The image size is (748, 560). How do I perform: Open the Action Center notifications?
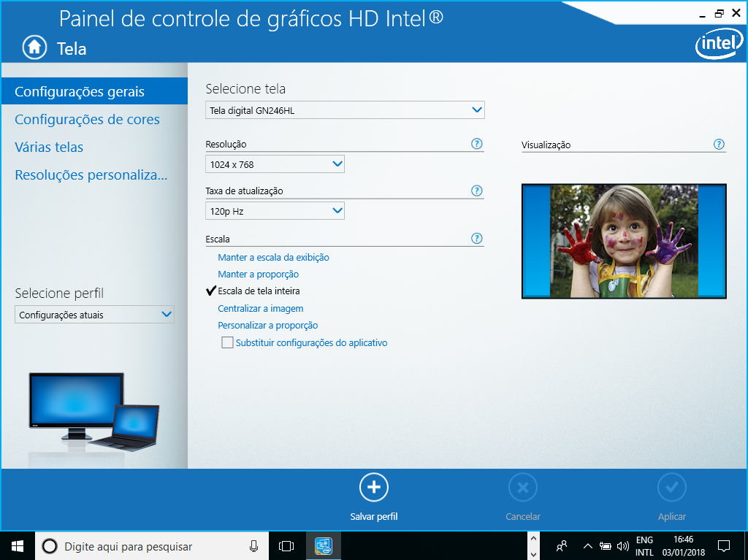coord(724,546)
